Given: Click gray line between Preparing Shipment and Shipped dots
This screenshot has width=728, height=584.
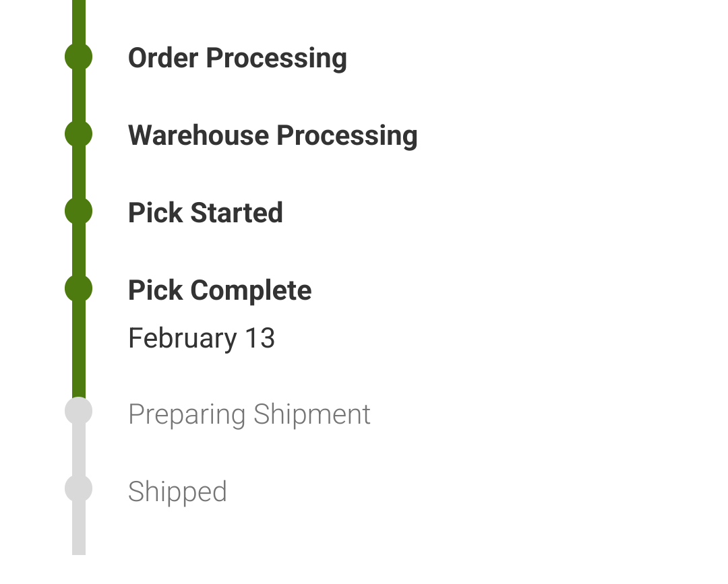Looking at the screenshot, I should click(78, 449).
